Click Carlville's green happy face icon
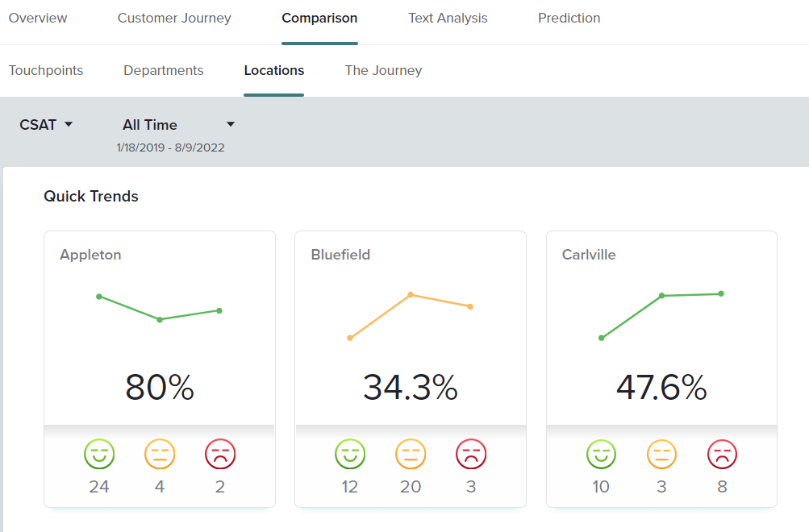Screen dimensions: 809x532 point(601,455)
